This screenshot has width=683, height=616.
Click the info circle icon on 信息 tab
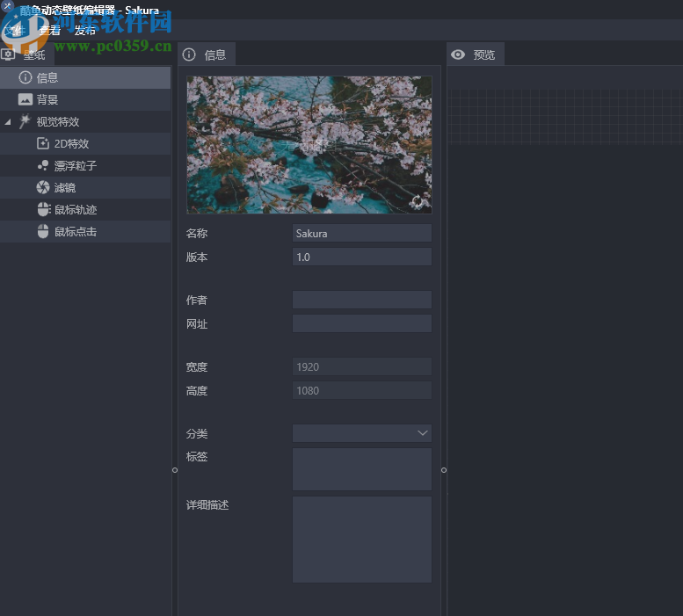[189, 54]
